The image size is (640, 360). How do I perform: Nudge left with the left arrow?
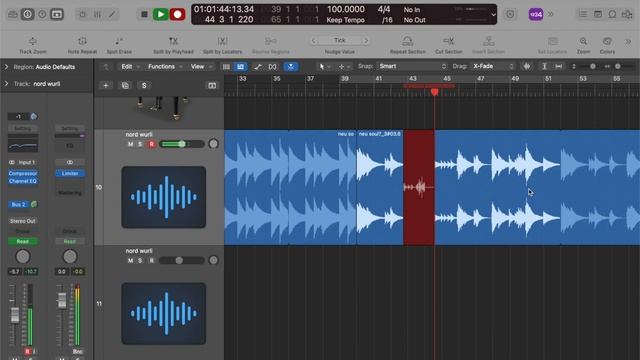click(313, 40)
